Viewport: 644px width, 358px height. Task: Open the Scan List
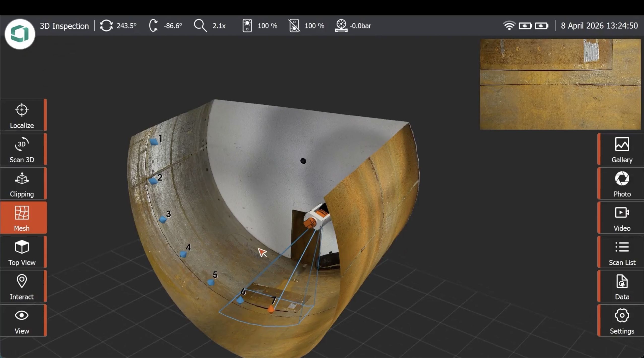[621, 252]
